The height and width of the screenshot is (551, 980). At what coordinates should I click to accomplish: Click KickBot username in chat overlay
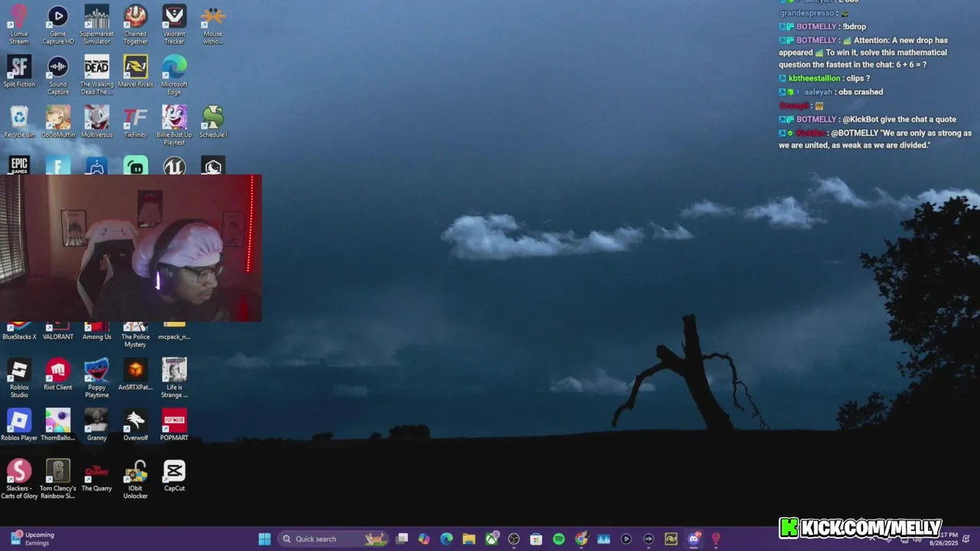(810, 133)
